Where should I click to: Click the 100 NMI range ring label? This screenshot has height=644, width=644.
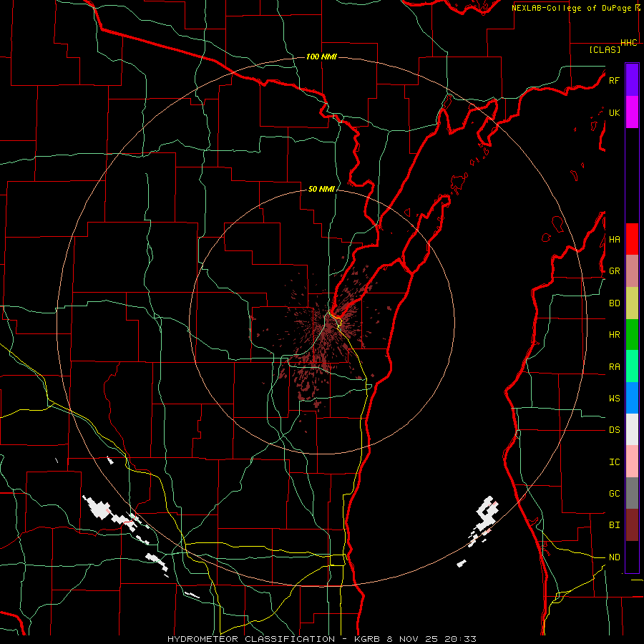[x=321, y=57]
